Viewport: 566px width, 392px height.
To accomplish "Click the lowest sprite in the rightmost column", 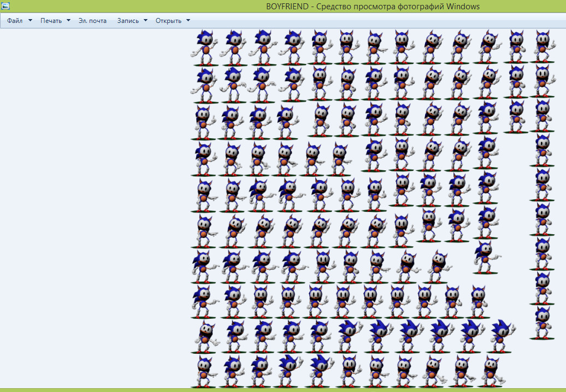I will [541, 323].
